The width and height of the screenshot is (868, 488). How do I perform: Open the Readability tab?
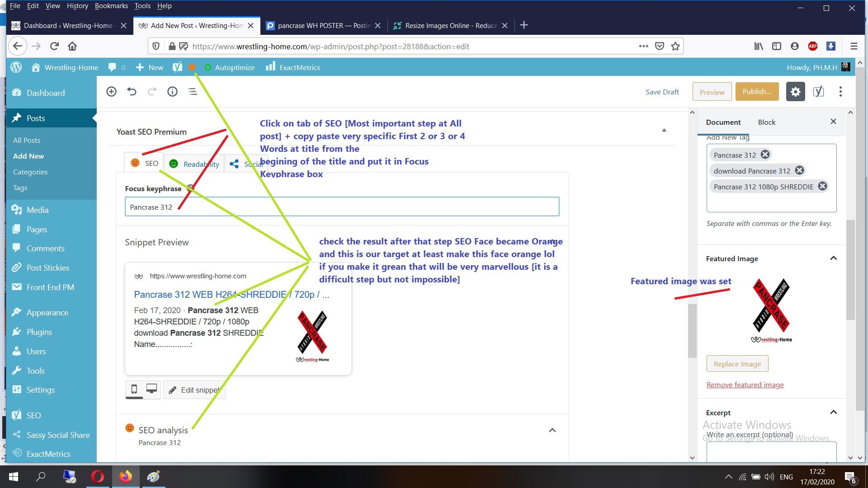coord(194,164)
